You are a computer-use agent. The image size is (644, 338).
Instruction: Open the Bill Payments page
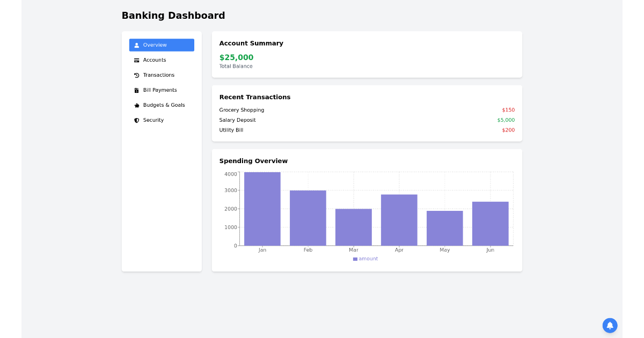(160, 90)
